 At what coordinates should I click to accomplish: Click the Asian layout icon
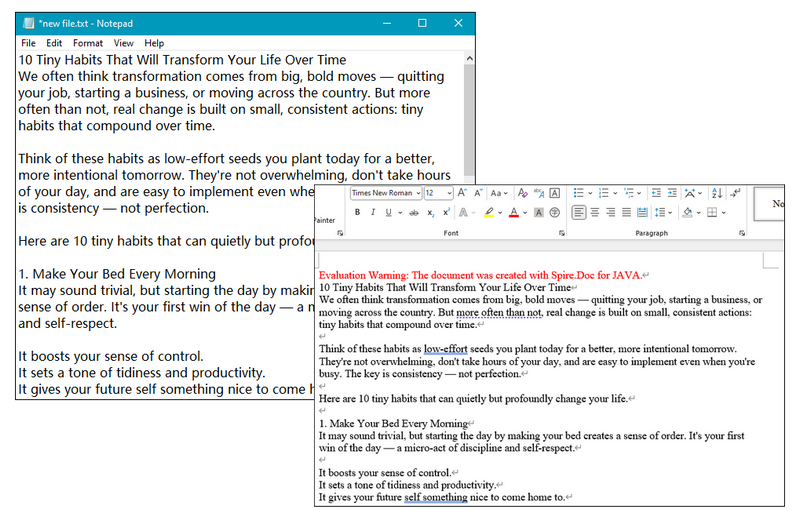pyautogui.click(x=690, y=193)
